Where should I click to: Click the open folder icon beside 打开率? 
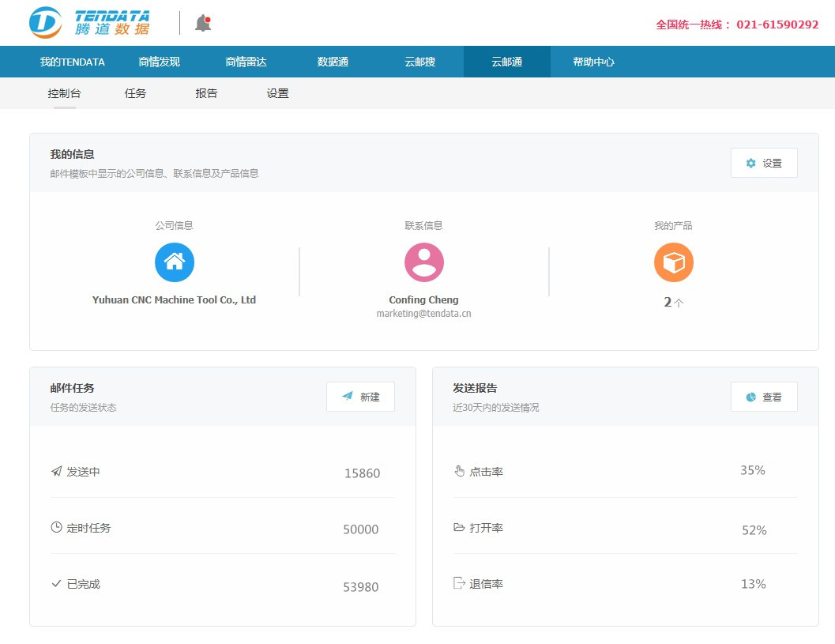point(459,527)
